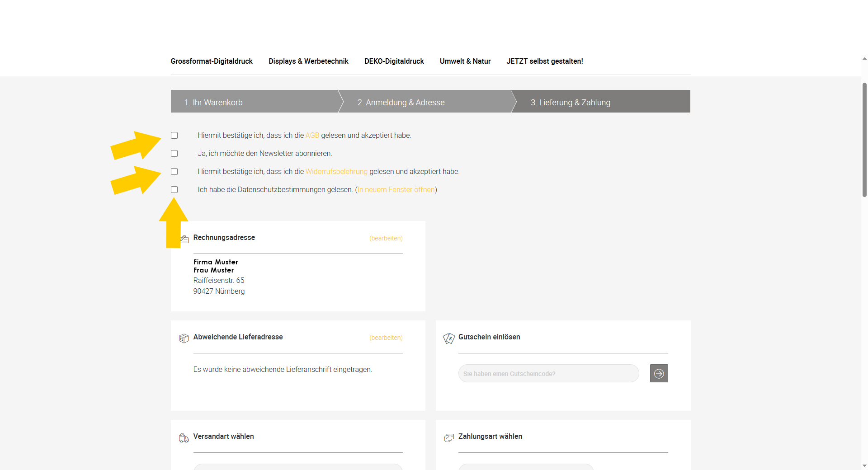Submit voucher code with arrow button
This screenshot has width=868, height=470.
pos(659,373)
